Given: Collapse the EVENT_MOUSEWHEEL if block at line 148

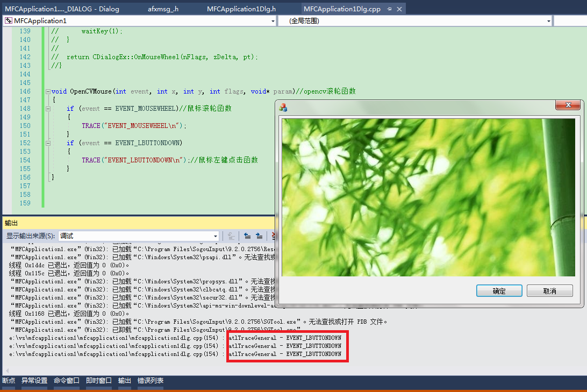Looking at the screenshot, I should 48,109.
